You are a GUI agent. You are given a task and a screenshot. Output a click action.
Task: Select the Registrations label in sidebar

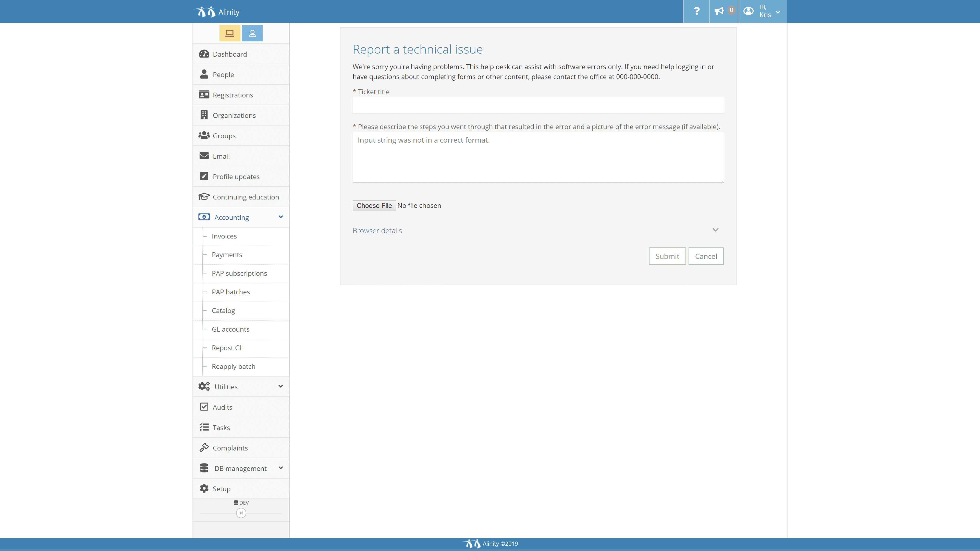pos(232,95)
